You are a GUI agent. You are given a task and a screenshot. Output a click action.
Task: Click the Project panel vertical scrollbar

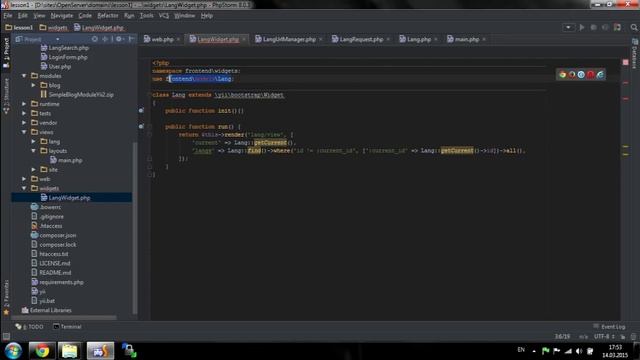pyautogui.click(x=135, y=227)
